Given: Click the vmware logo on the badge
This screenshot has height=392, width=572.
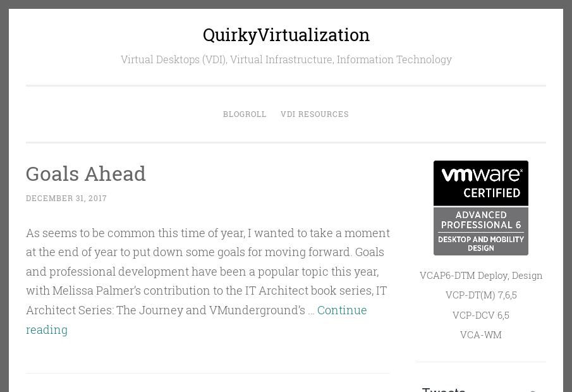Looking at the screenshot, I should pos(480,174).
